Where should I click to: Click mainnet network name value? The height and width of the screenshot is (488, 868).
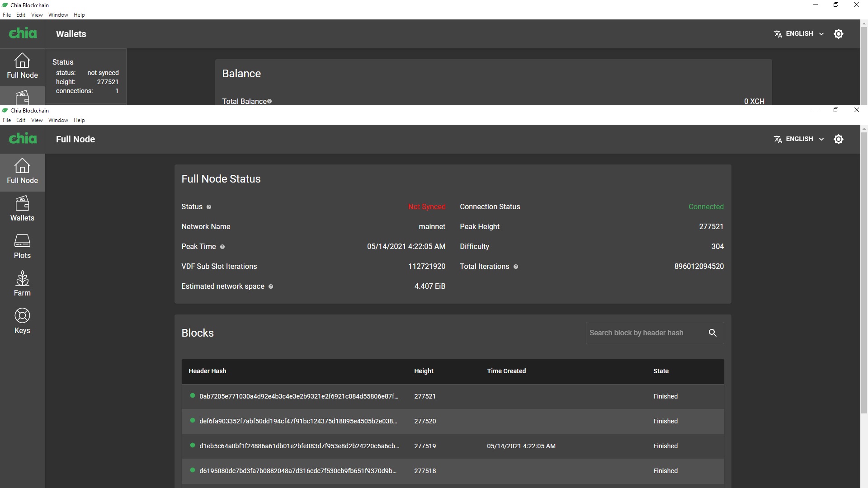click(432, 227)
